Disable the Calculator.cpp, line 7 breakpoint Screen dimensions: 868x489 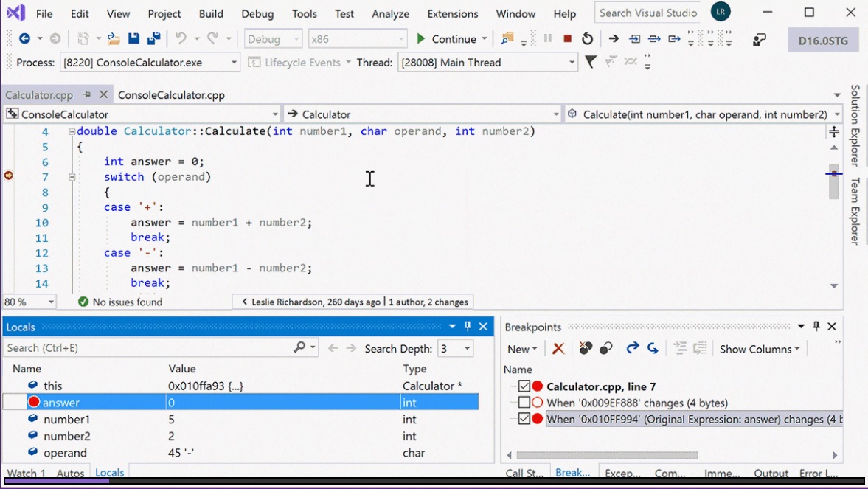point(524,386)
